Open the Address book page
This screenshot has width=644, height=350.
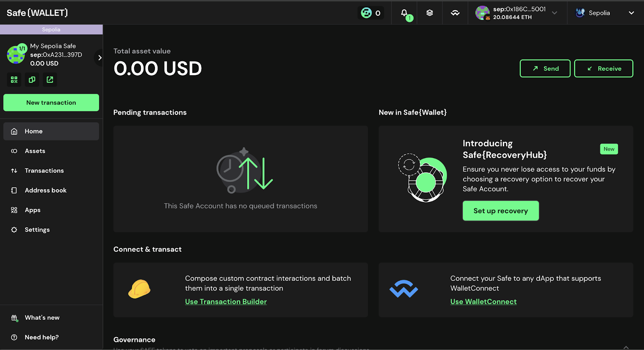(45, 190)
